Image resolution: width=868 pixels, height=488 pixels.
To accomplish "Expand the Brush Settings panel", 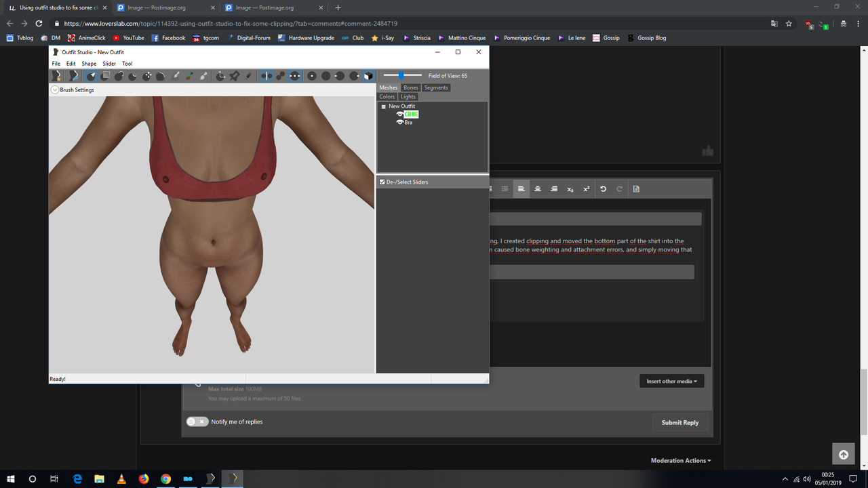I will (x=55, y=89).
